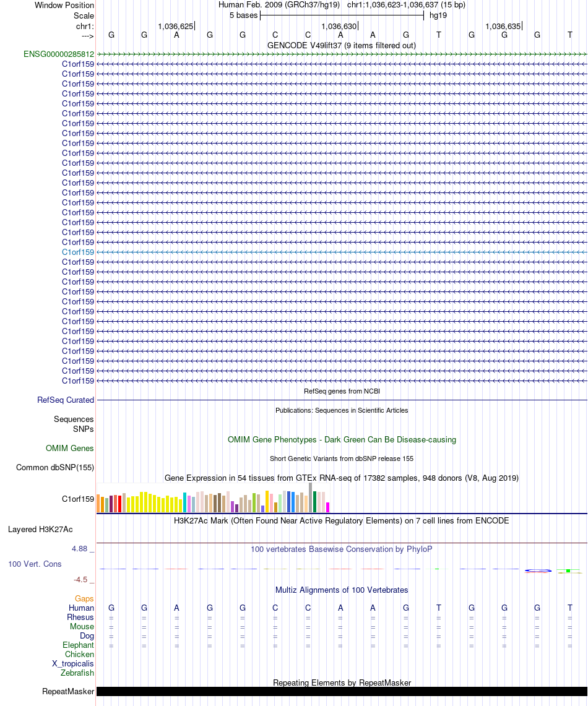Open the Multiz Alignments of 100 Vertebrates title
588x706 pixels.
tap(342, 590)
